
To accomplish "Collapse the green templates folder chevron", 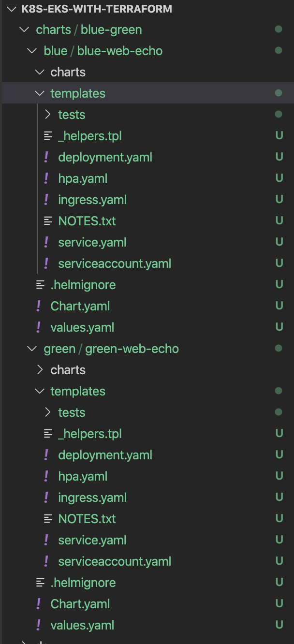I will (40, 391).
